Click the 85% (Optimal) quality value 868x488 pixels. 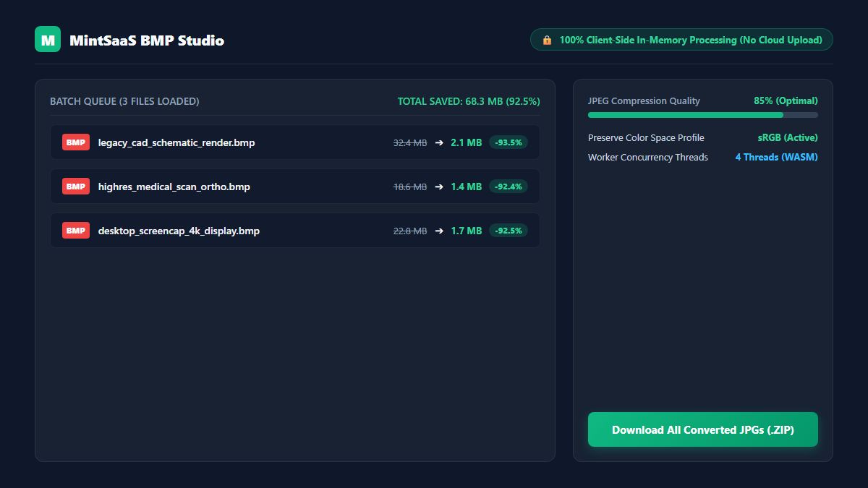786,100
